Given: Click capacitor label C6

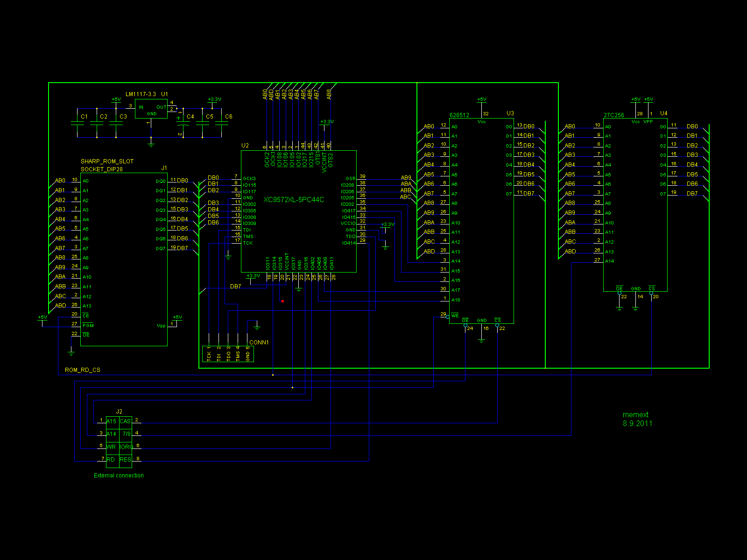Looking at the screenshot, I should [229, 117].
